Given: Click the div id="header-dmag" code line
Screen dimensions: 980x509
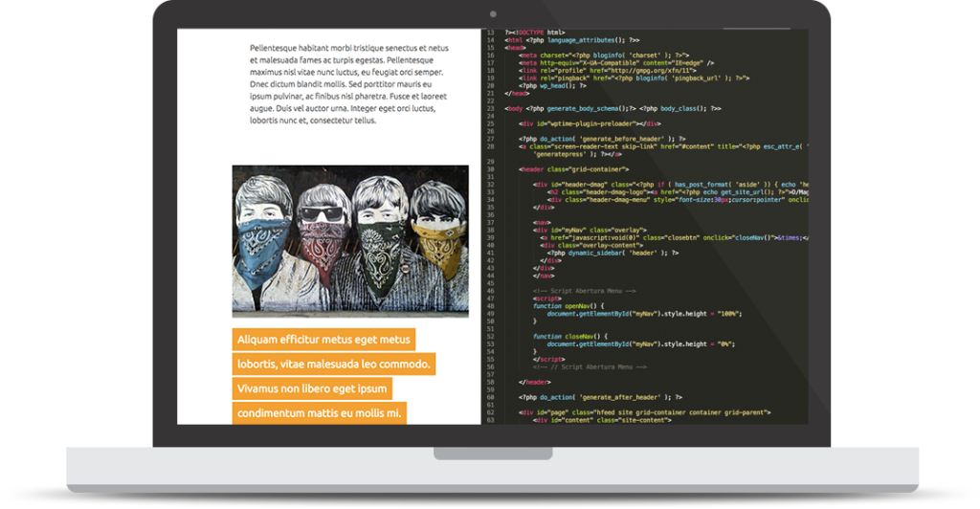Looking at the screenshot, I should click(671, 185).
